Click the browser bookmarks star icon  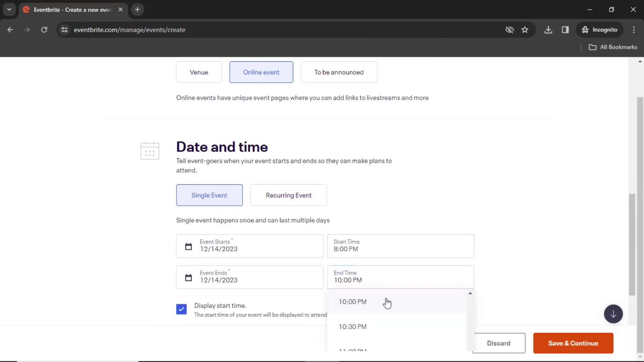(x=525, y=29)
